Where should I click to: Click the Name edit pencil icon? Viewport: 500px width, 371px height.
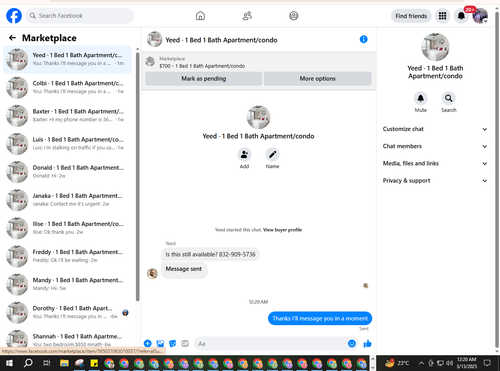click(x=272, y=155)
